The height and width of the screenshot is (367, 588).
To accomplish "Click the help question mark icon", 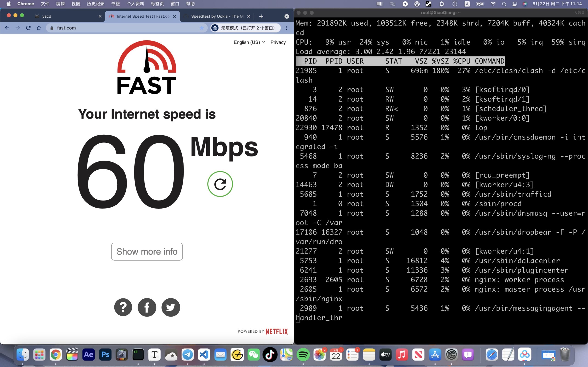I will click(123, 307).
